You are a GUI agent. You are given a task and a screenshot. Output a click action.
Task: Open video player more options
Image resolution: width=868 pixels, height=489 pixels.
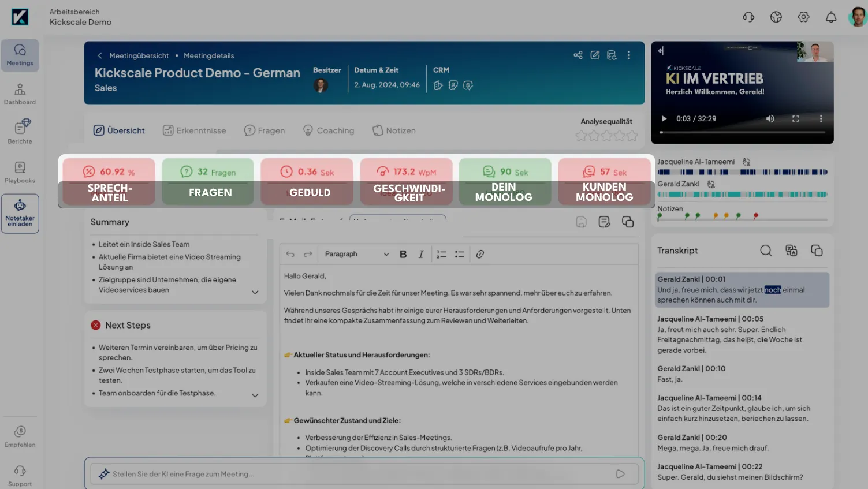[x=821, y=118]
